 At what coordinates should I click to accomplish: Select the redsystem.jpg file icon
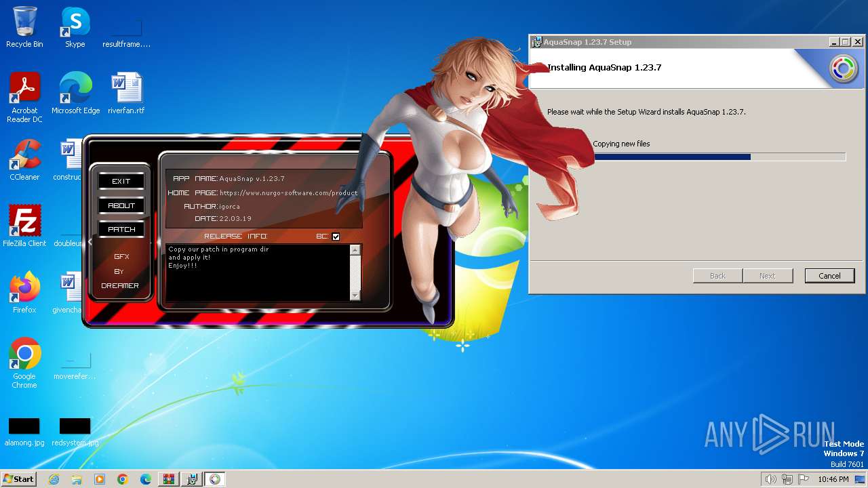tap(75, 432)
